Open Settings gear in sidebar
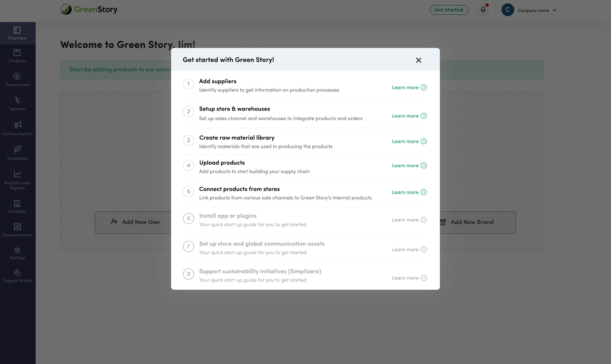Image resolution: width=611 pixels, height=364 pixels. coord(17,250)
